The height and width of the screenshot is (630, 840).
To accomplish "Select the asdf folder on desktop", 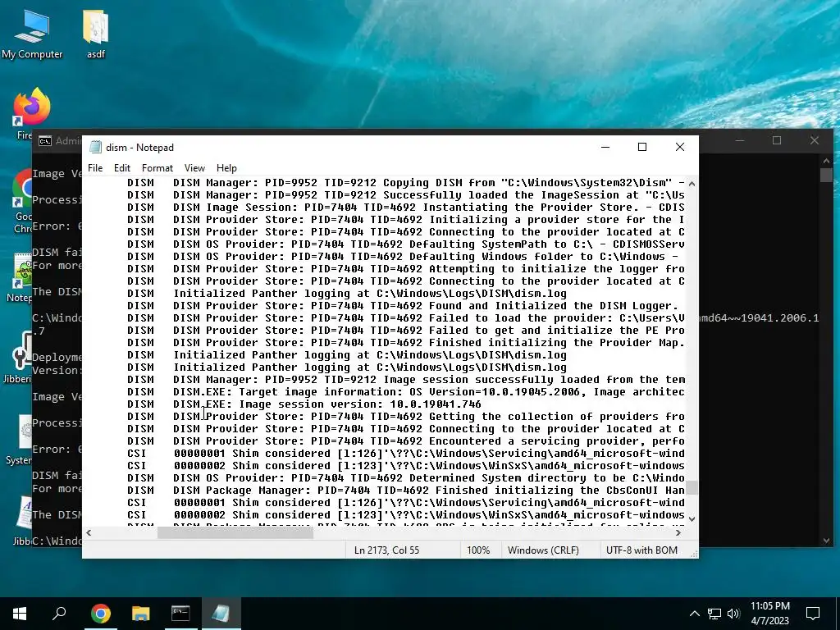I will coord(96,33).
